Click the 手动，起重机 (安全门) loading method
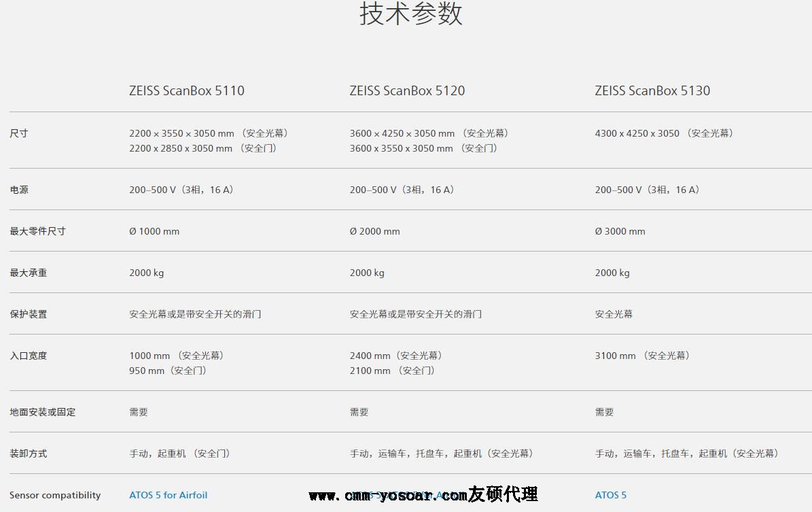This screenshot has width=812, height=512. 179,454
